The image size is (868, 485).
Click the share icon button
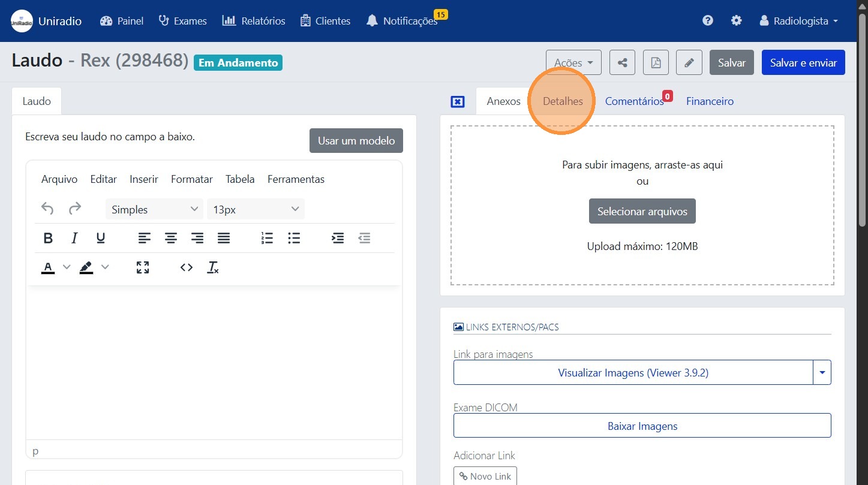(x=622, y=62)
